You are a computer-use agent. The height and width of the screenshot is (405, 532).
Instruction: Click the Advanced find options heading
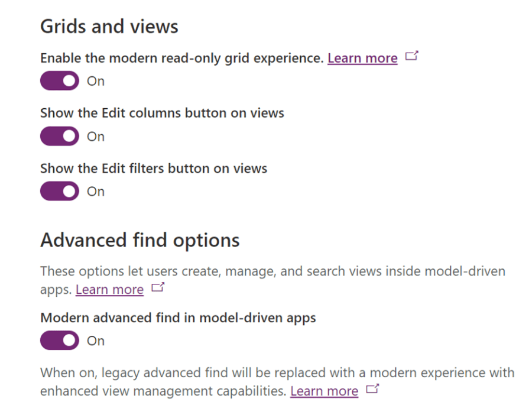[140, 240]
